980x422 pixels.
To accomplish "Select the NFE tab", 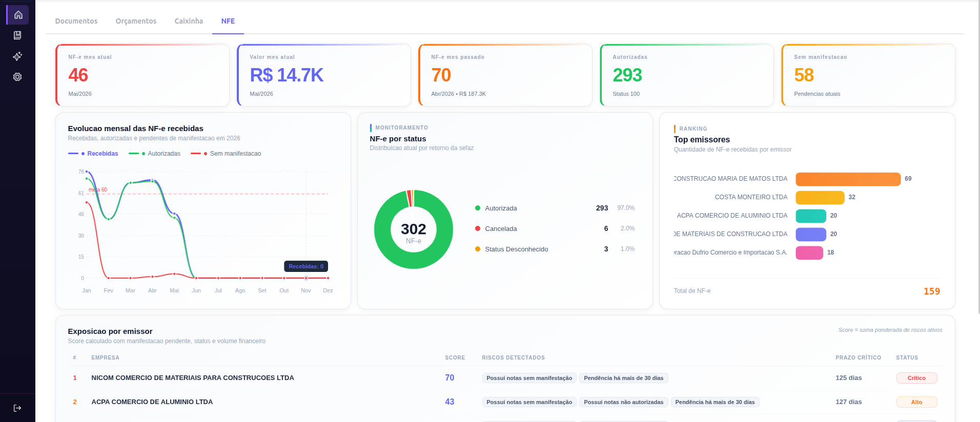I will click(228, 21).
